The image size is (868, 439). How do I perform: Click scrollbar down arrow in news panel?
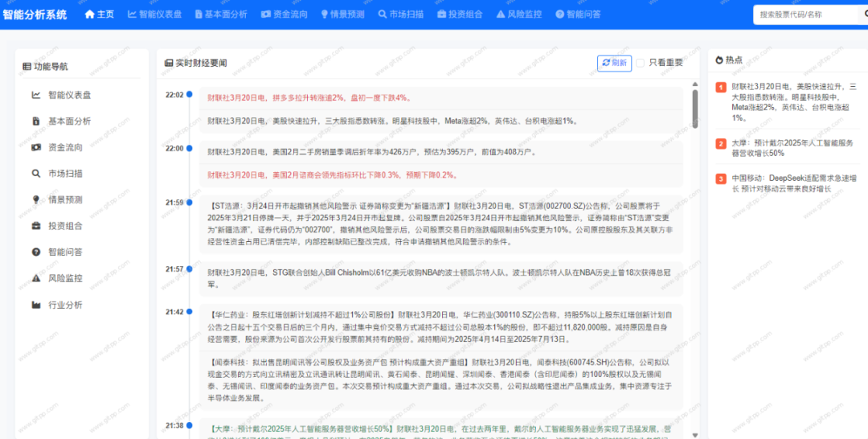pyautogui.click(x=695, y=435)
